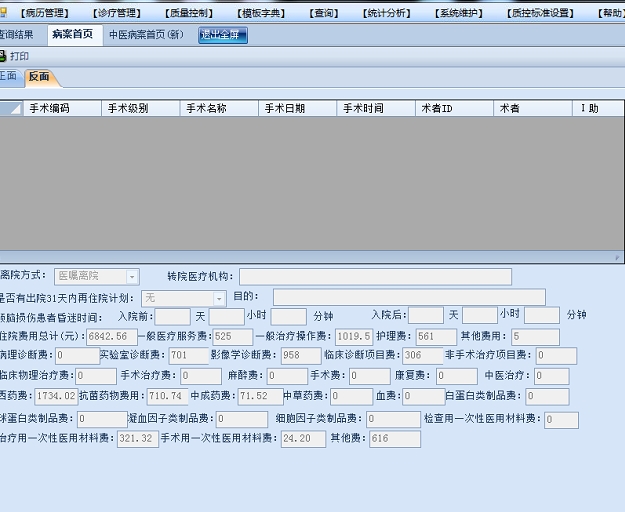Click the 其他费用 field showing 5
The image size is (625, 512).
point(536,337)
